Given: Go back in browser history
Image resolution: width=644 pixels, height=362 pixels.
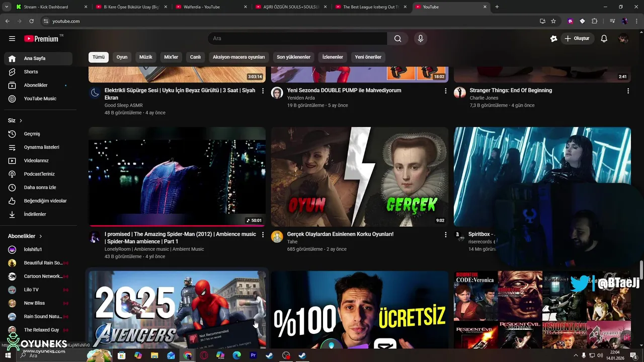Looking at the screenshot, I should 7,21.
